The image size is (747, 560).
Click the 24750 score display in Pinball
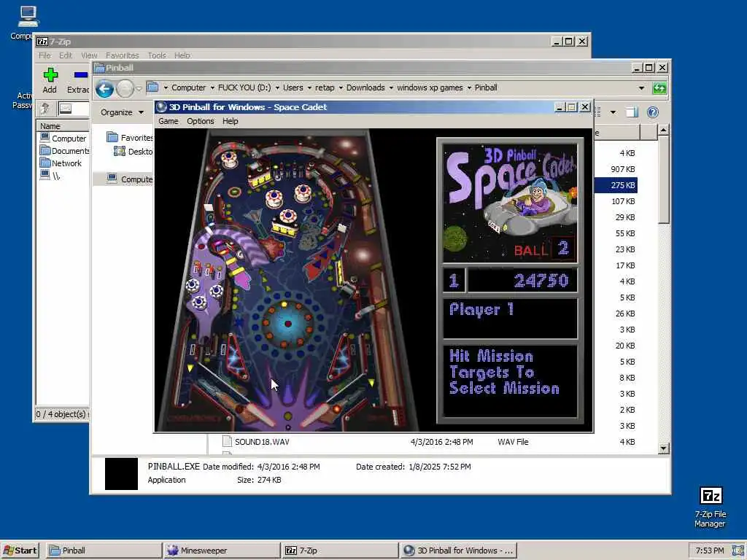(x=522, y=281)
